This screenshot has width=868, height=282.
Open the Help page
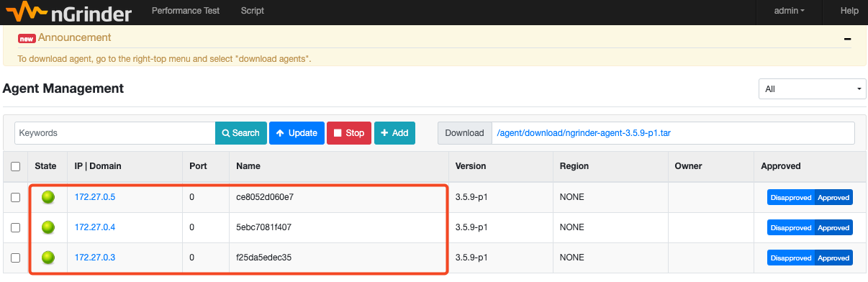pyautogui.click(x=849, y=11)
